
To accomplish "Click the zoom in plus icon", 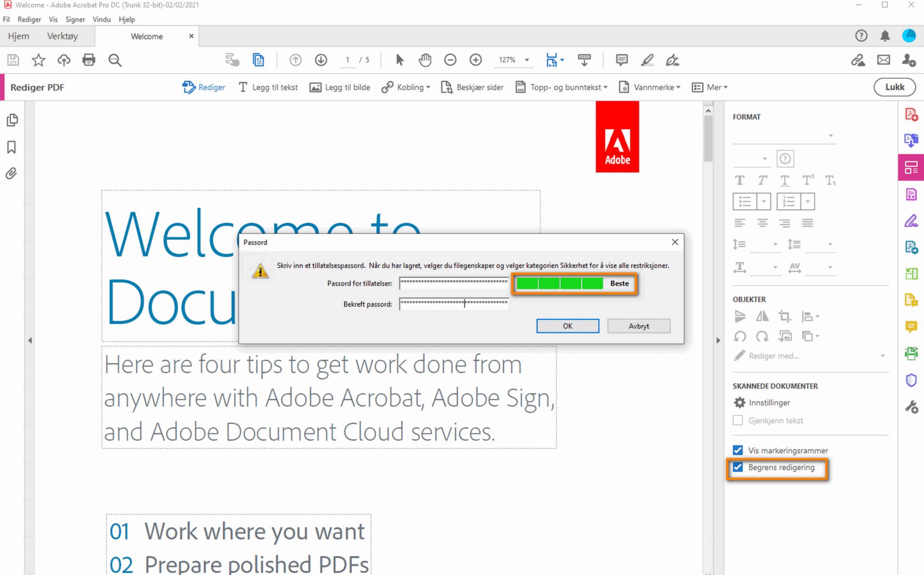I will point(475,60).
